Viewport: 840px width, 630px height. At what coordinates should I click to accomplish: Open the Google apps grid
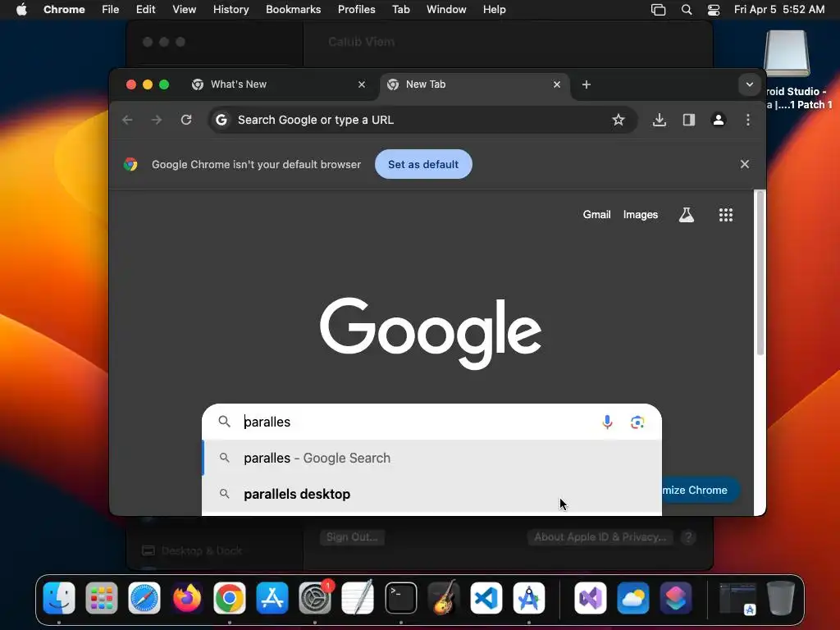[x=725, y=215]
